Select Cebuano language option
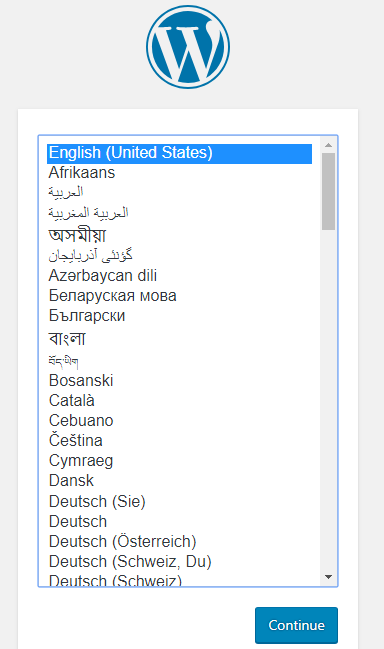The height and width of the screenshot is (649, 384). (x=180, y=421)
